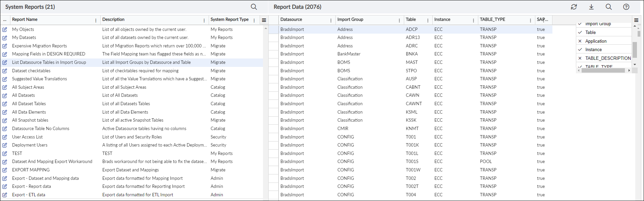644x201 pixels.
Task: Sort by TABLE_TYPE column header
Action: [492, 19]
